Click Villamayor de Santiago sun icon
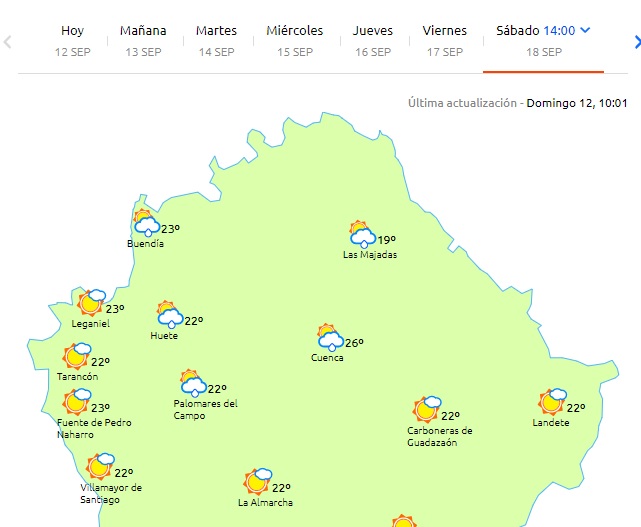This screenshot has height=527, width=641. click(100, 466)
